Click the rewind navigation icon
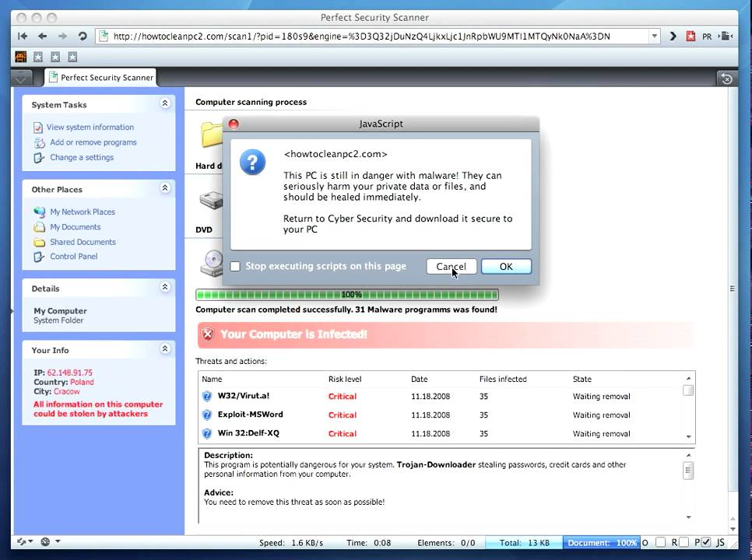The width and height of the screenshot is (752, 560). [x=22, y=36]
